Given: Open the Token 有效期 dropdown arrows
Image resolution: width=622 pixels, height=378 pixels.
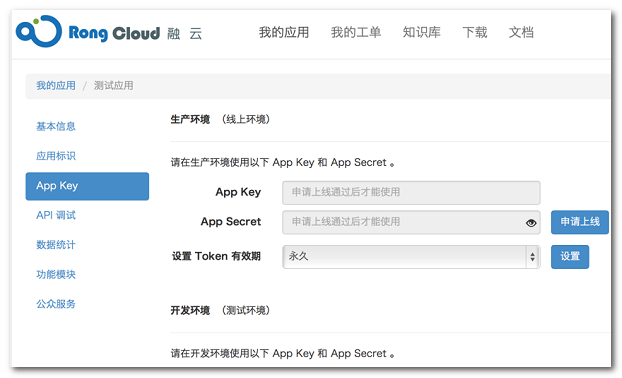Looking at the screenshot, I should pyautogui.click(x=532, y=257).
